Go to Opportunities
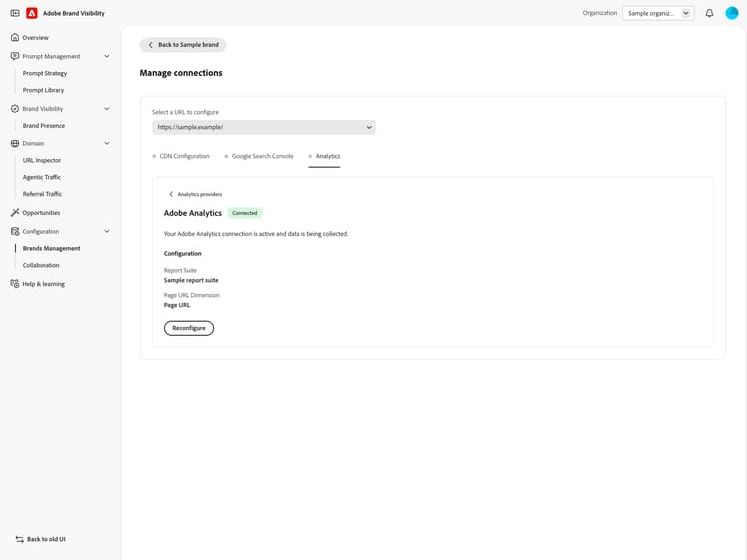The image size is (747, 560). pos(41,213)
